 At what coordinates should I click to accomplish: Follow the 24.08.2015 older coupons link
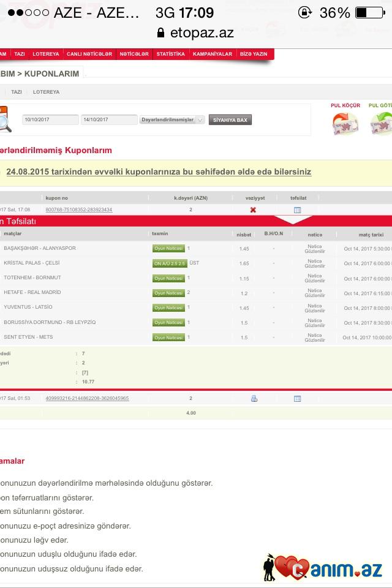pyautogui.click(x=159, y=172)
